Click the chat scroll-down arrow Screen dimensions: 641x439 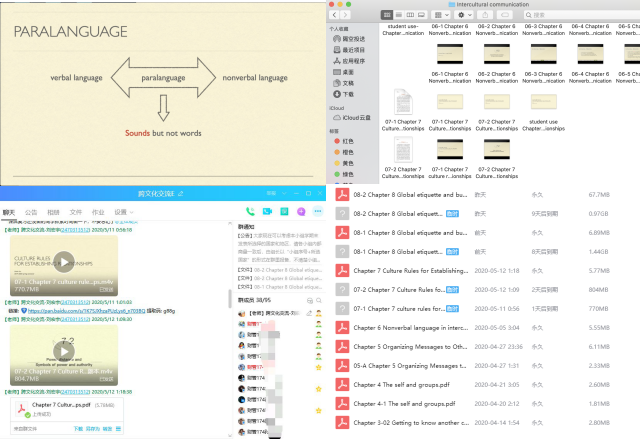[230, 435]
